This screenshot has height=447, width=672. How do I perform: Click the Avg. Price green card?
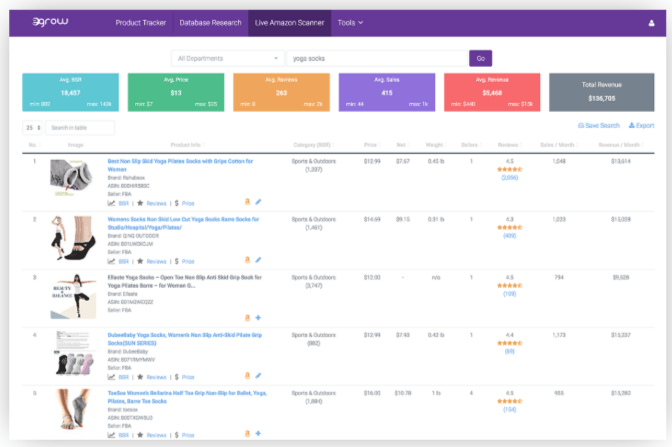point(176,92)
